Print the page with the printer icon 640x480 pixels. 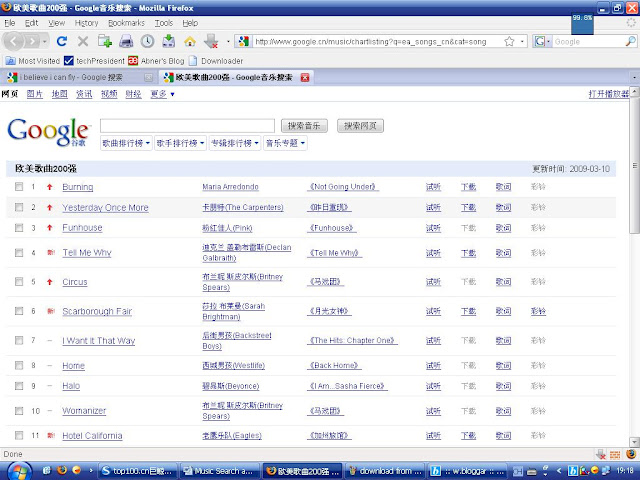[x=126, y=41]
